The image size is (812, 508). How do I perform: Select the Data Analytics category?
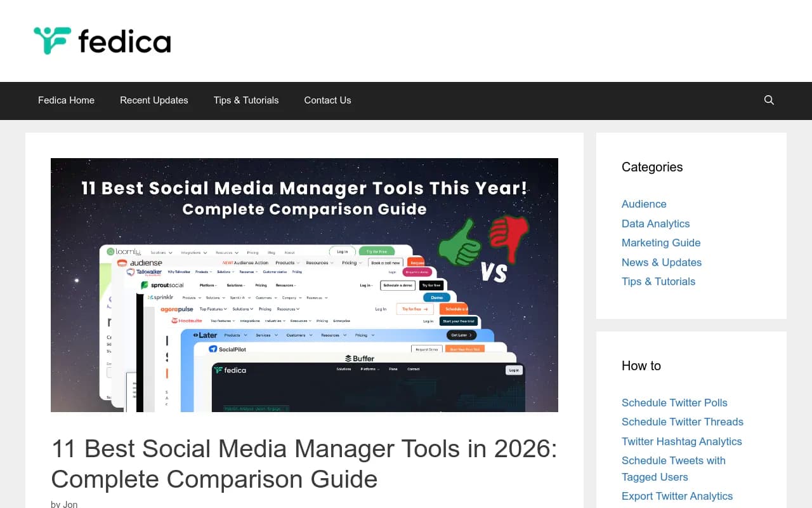coord(655,224)
